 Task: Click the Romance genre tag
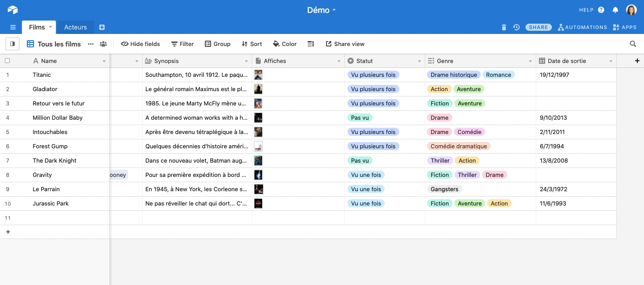[499, 75]
